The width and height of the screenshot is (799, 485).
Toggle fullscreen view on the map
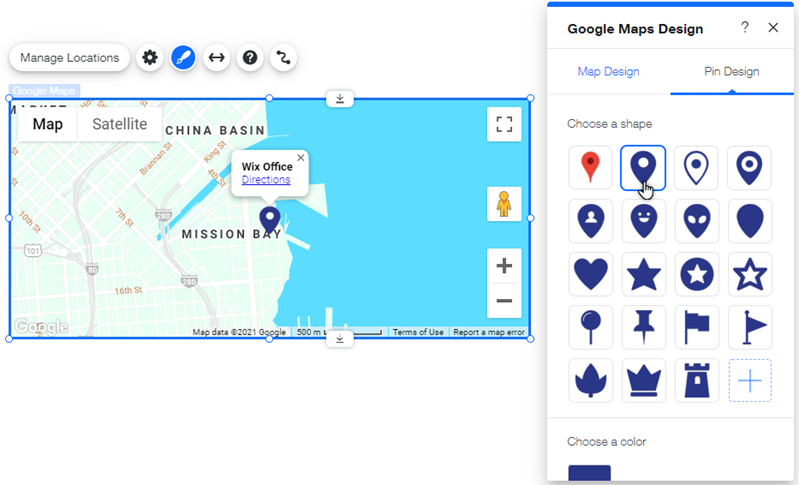[x=504, y=124]
